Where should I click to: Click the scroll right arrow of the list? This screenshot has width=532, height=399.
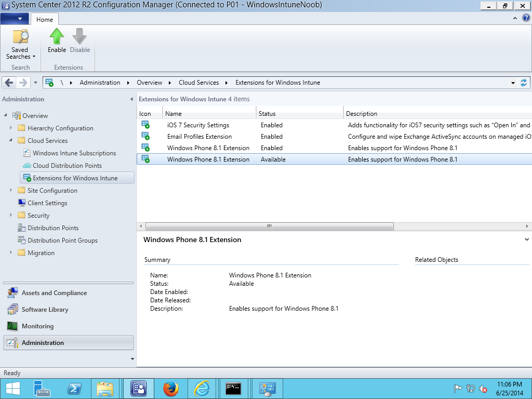[527, 227]
